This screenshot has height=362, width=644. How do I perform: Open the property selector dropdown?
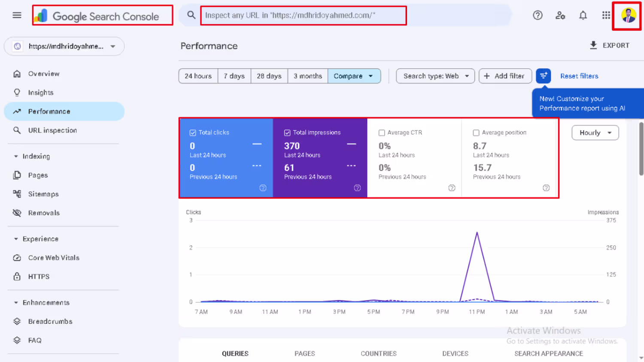pos(64,46)
